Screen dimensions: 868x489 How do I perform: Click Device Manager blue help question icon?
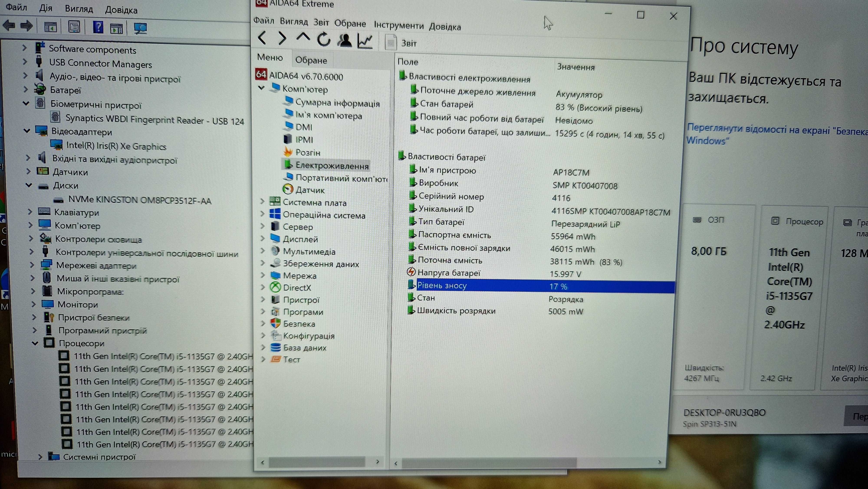pyautogui.click(x=98, y=27)
